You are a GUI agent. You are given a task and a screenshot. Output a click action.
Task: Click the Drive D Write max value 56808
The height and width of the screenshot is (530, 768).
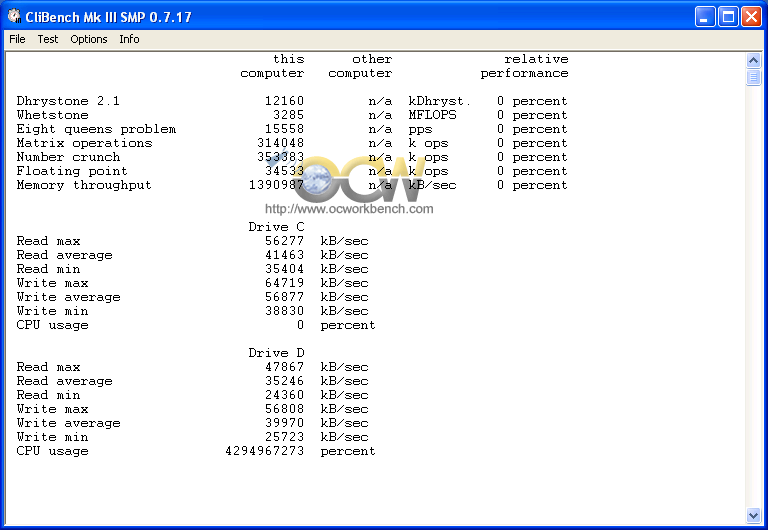click(x=284, y=409)
